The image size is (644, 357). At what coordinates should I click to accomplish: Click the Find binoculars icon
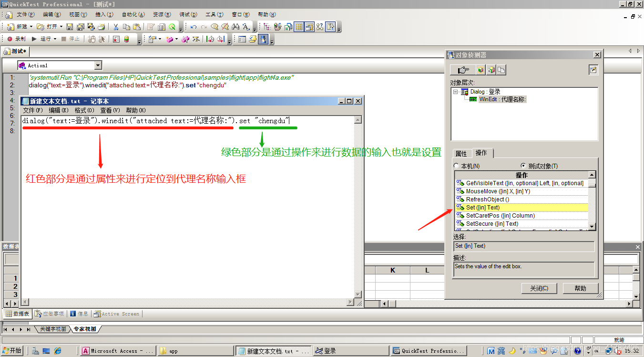[x=235, y=27]
